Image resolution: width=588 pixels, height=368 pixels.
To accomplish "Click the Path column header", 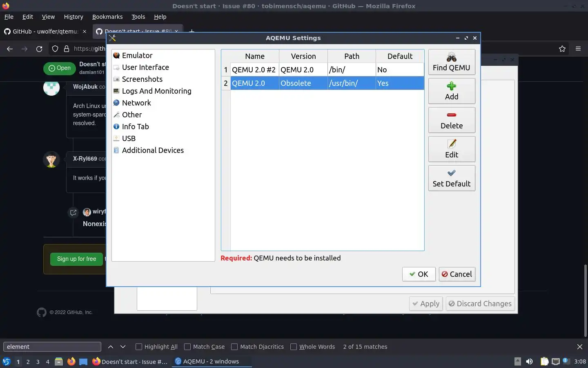I will (x=352, y=56).
